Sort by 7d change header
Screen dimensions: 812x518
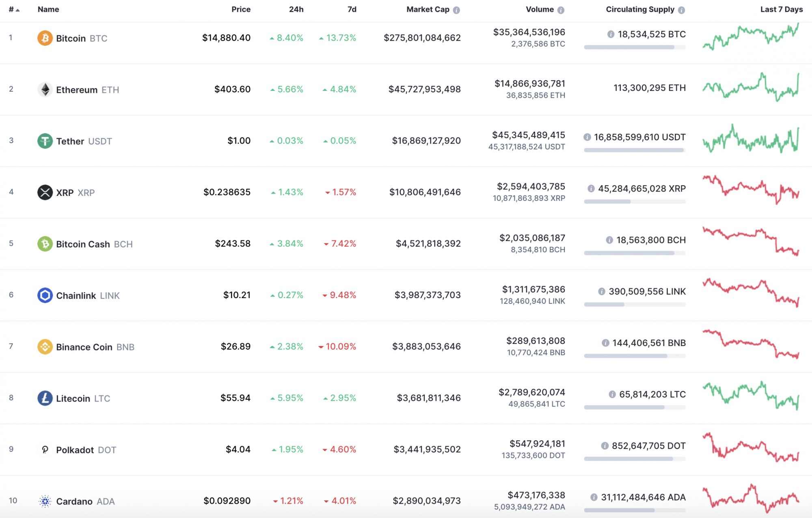point(352,9)
